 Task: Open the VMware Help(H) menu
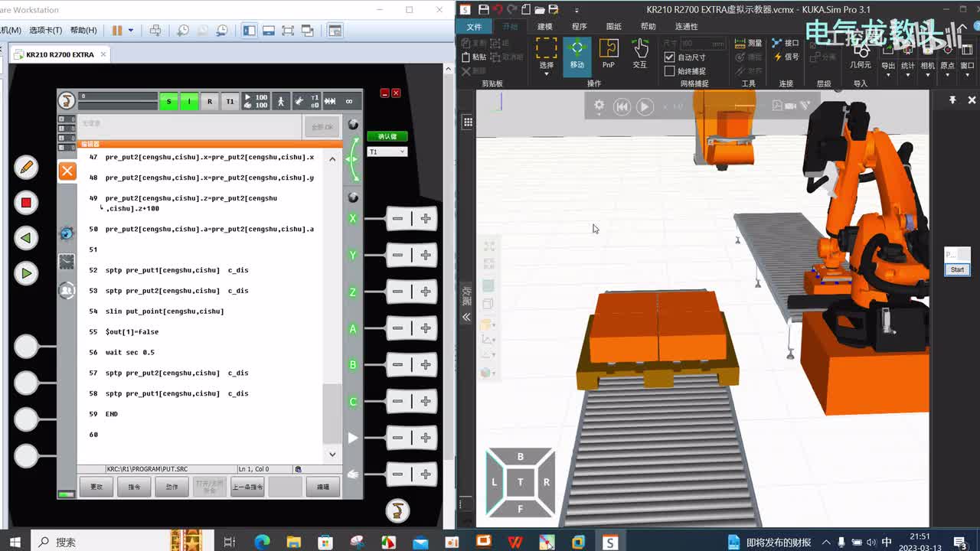pyautogui.click(x=83, y=30)
